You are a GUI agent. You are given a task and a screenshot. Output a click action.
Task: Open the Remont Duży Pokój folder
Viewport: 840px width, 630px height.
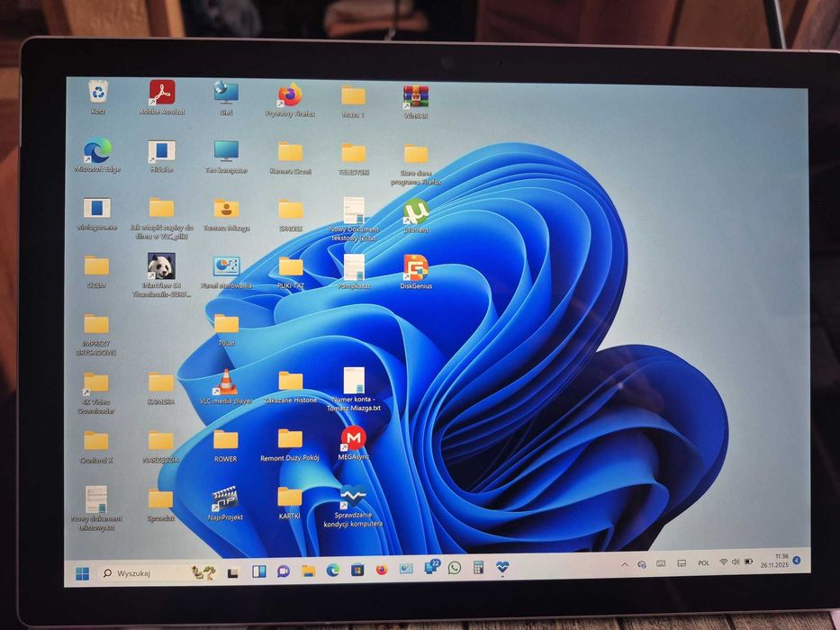[x=290, y=445]
